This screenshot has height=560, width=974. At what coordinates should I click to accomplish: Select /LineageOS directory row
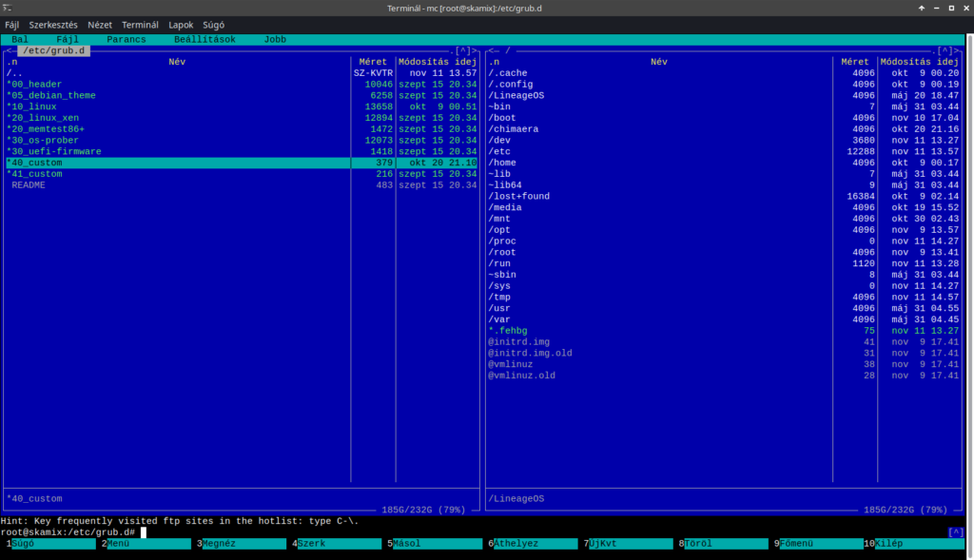click(x=723, y=96)
